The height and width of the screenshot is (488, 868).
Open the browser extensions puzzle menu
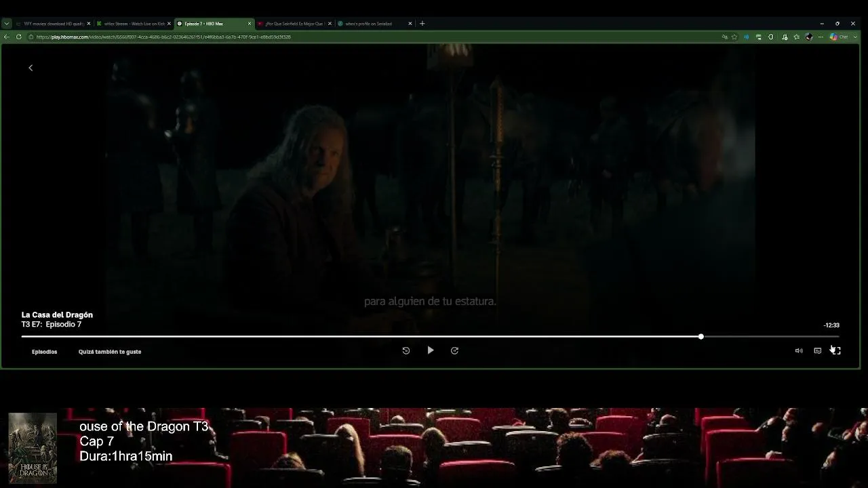click(771, 37)
